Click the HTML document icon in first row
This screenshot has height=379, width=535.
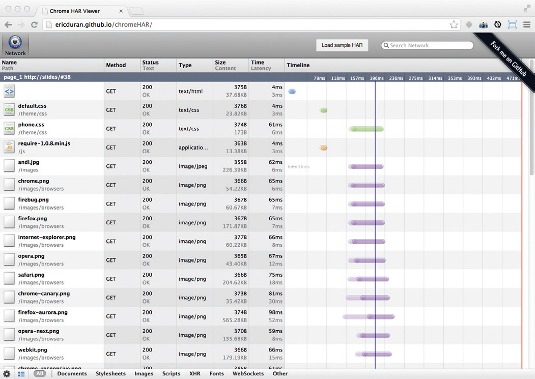[9, 91]
